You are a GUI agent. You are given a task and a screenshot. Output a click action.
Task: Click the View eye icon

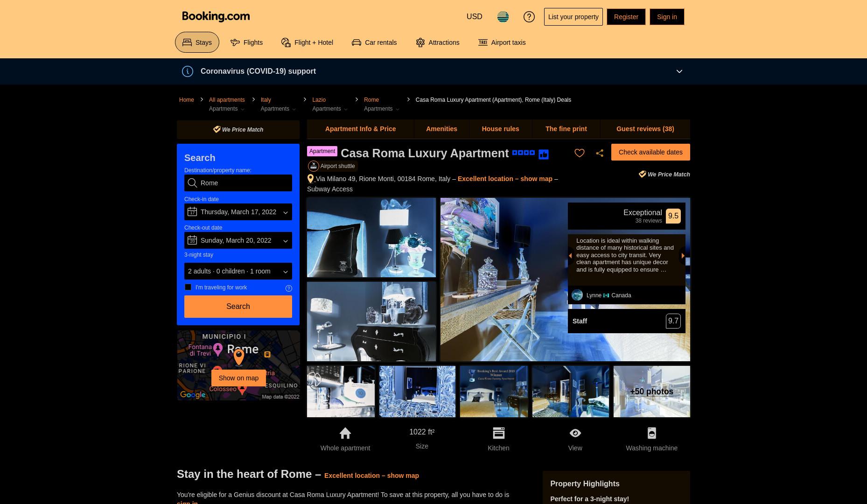[x=575, y=433]
